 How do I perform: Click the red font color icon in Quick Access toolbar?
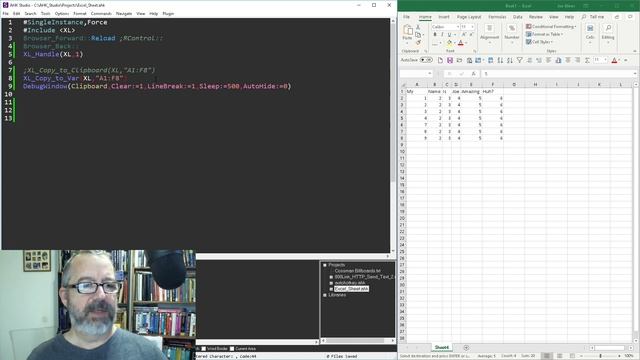[x=614, y=60]
